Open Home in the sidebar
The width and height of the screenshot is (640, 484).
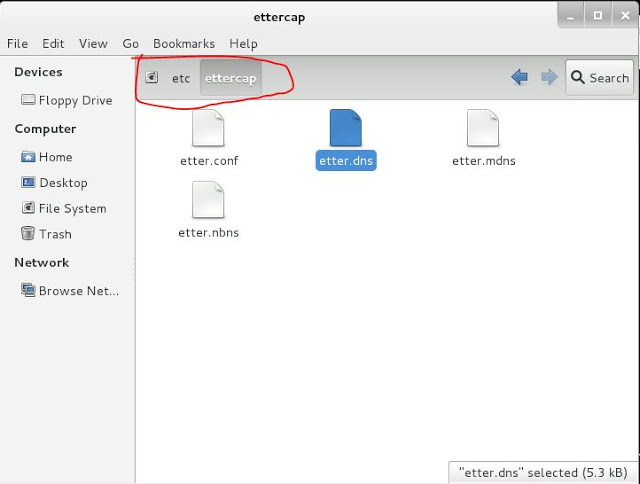[47, 157]
